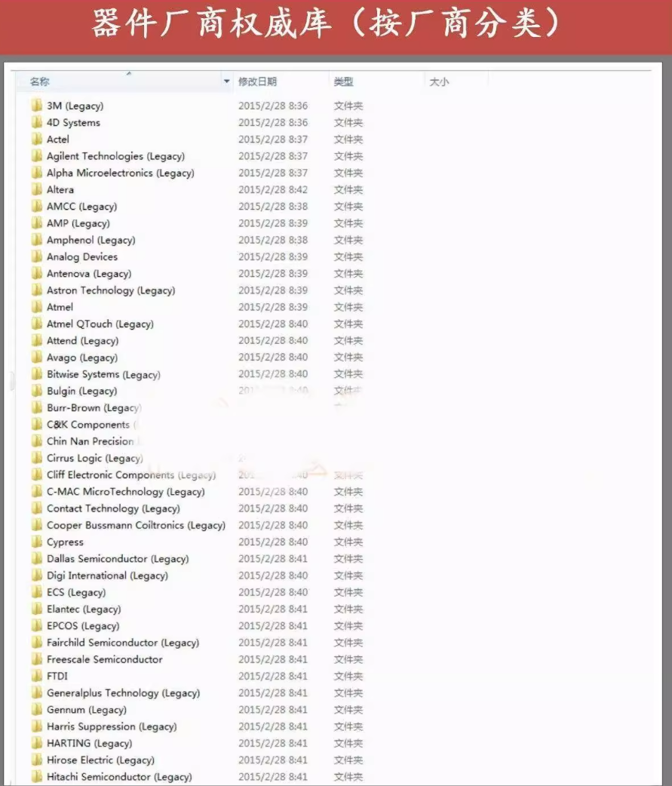Click the Cypress folder icon
This screenshot has width=672, height=786.
(x=37, y=542)
